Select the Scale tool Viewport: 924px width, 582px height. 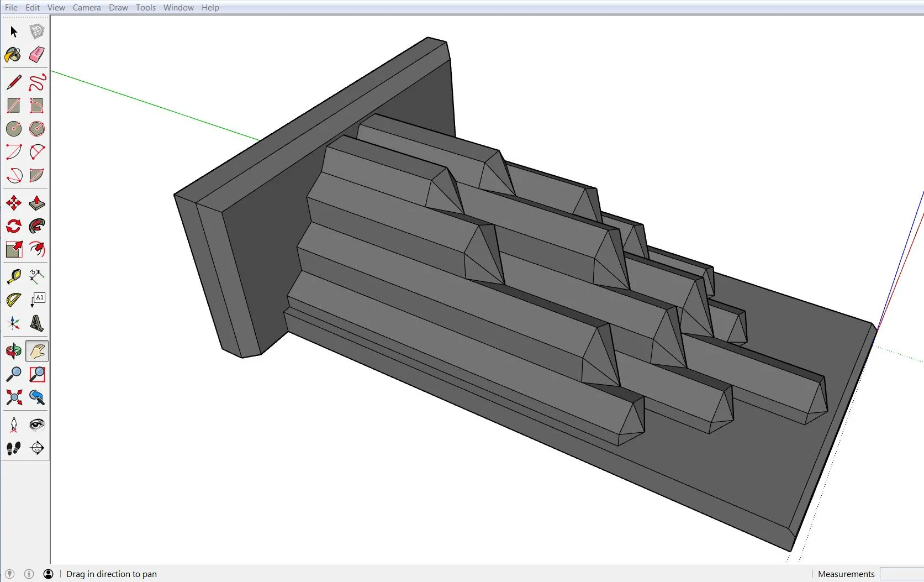(14, 249)
